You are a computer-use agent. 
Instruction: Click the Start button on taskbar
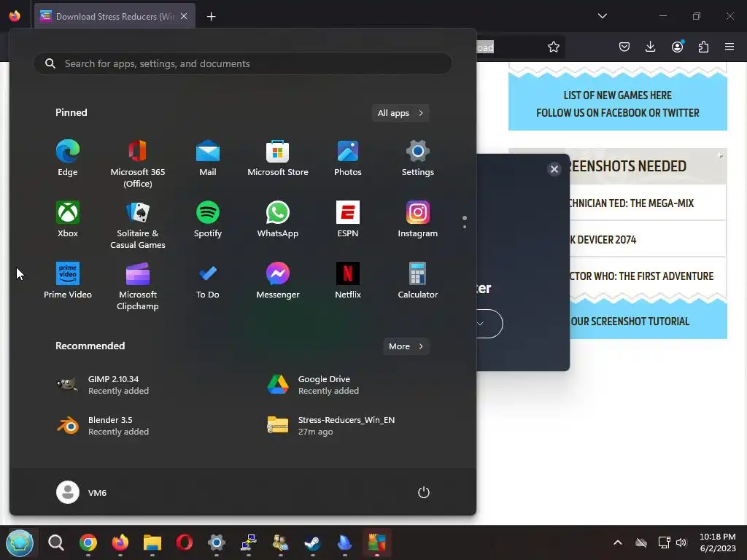tap(20, 542)
